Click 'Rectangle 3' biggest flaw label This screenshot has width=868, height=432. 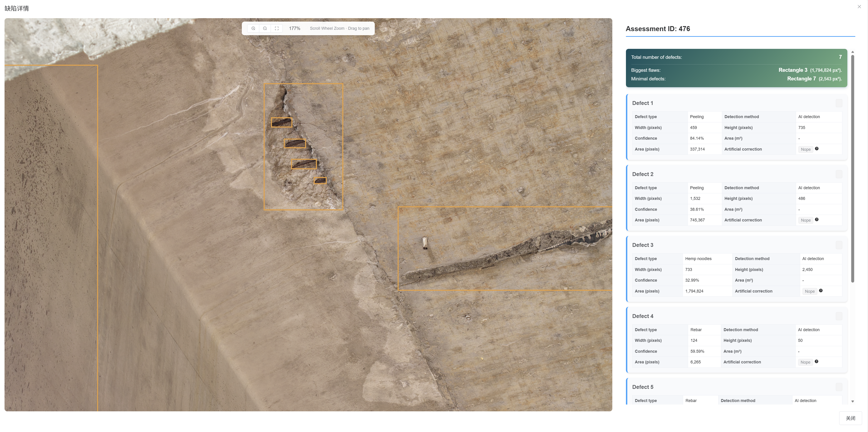coord(792,70)
